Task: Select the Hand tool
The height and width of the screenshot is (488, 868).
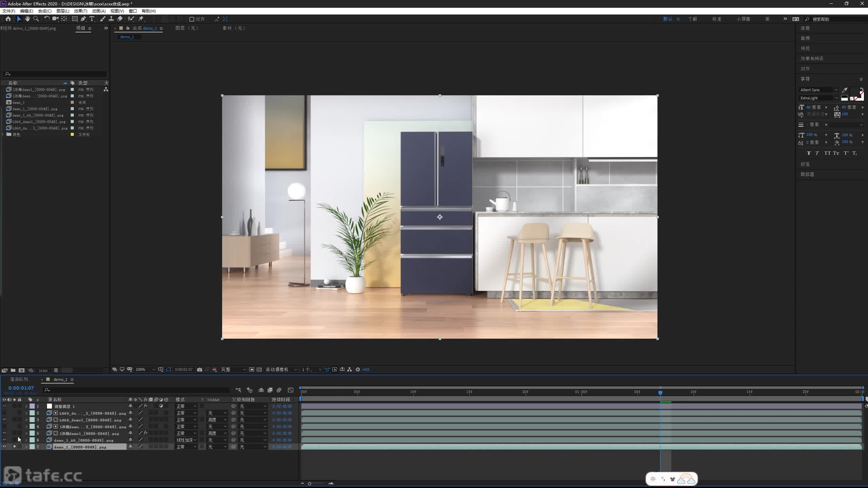Action: click(27, 19)
